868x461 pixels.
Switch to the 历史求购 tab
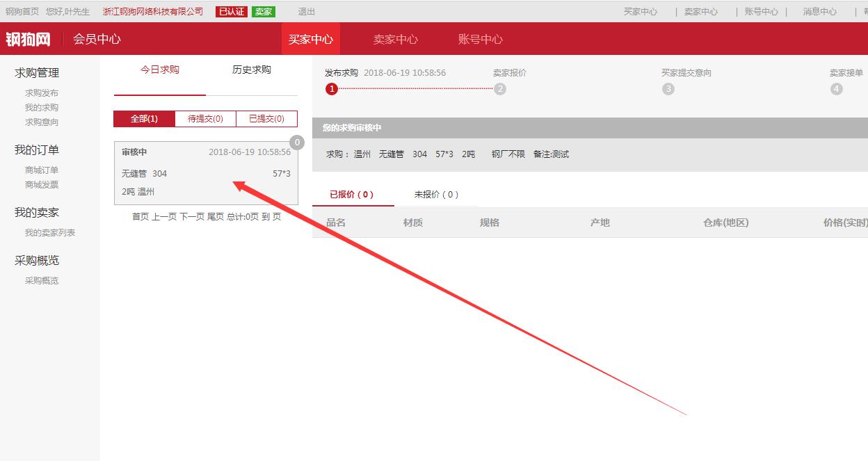pos(250,70)
